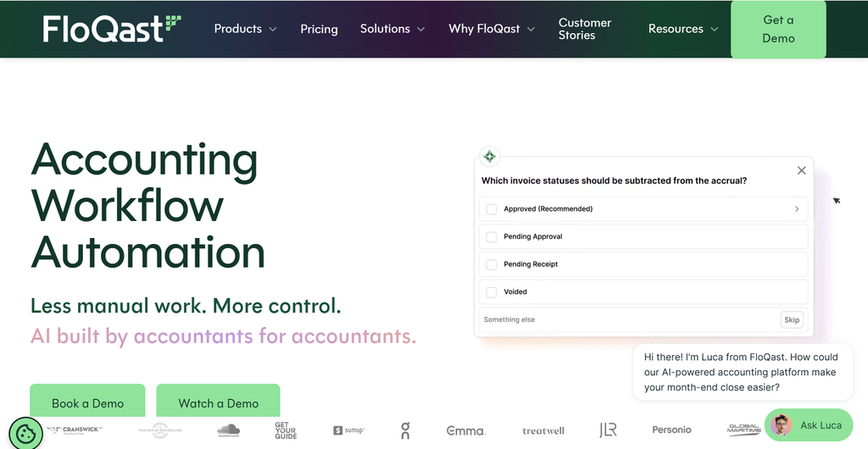The image size is (868, 449).
Task: Close the invoice statuses dialog
Action: [x=801, y=171]
